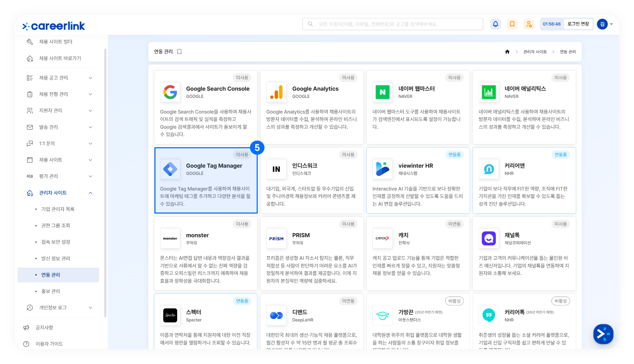Viewport: 634px width, 364px height.
Task: Click the 디맨드 logo
Action: [x=277, y=315]
